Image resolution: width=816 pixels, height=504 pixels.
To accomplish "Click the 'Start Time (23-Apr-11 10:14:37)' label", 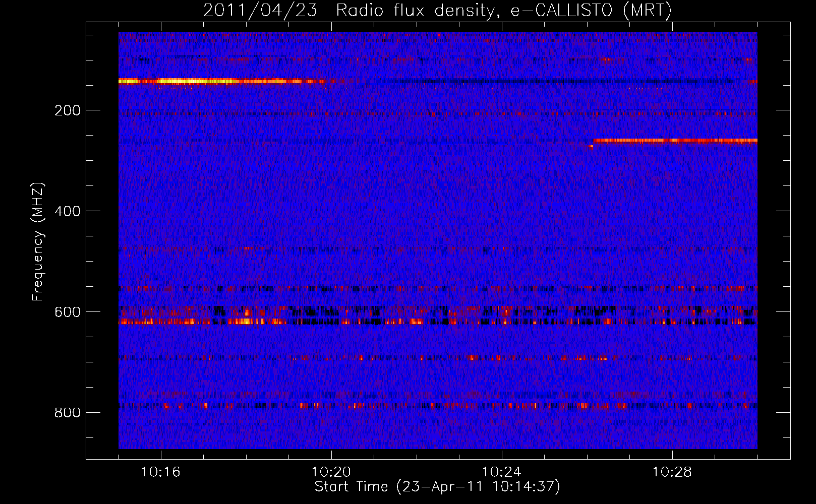I will [x=437, y=487].
